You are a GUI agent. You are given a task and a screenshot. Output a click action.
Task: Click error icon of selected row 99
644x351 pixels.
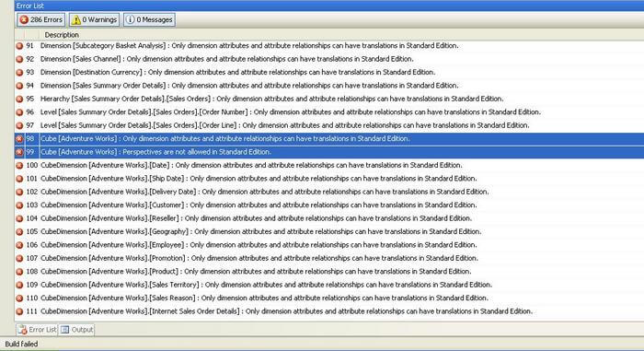[x=19, y=152]
